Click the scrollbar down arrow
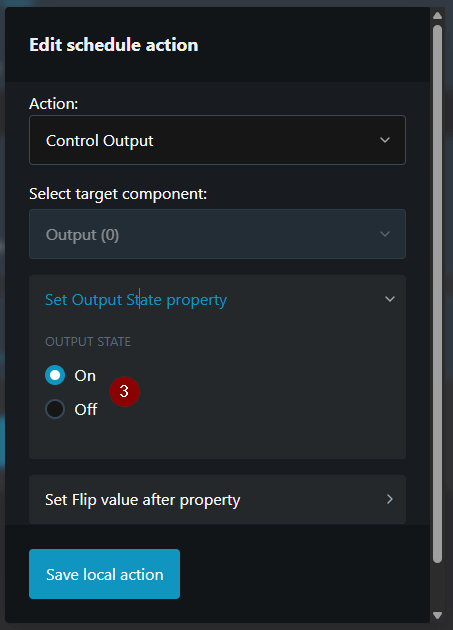Viewport: 453px width, 630px height. (x=437, y=615)
